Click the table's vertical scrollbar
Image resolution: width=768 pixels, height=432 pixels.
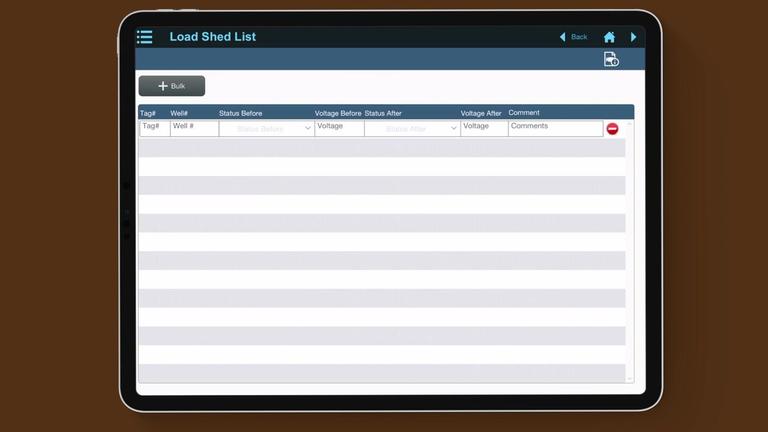[630, 251]
